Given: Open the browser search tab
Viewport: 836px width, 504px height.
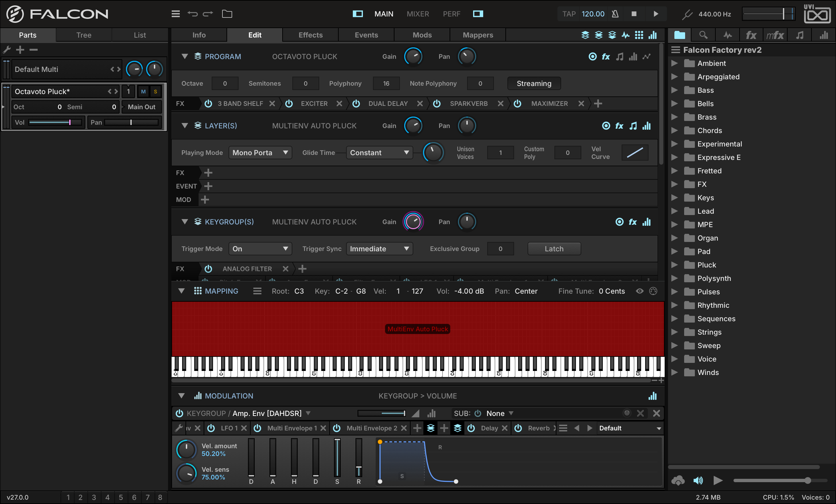Looking at the screenshot, I should [x=703, y=35].
